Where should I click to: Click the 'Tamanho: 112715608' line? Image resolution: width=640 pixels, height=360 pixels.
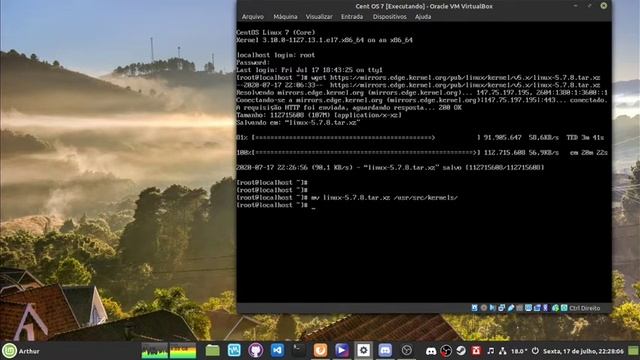[319, 115]
